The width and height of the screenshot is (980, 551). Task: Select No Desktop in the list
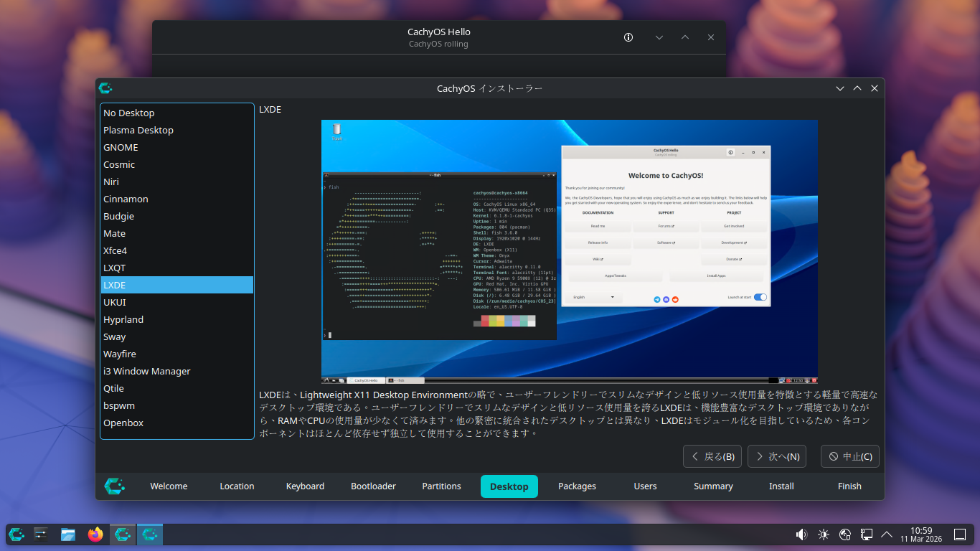pos(176,113)
